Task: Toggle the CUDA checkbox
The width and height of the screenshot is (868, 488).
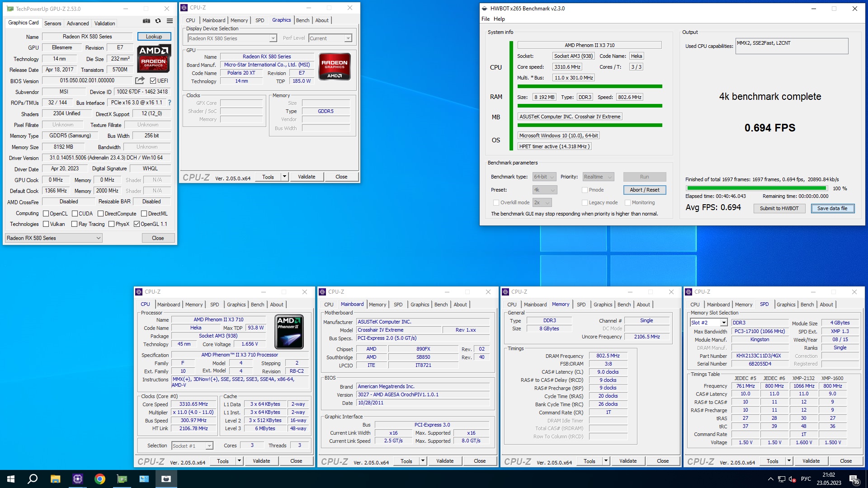Action: pos(75,214)
